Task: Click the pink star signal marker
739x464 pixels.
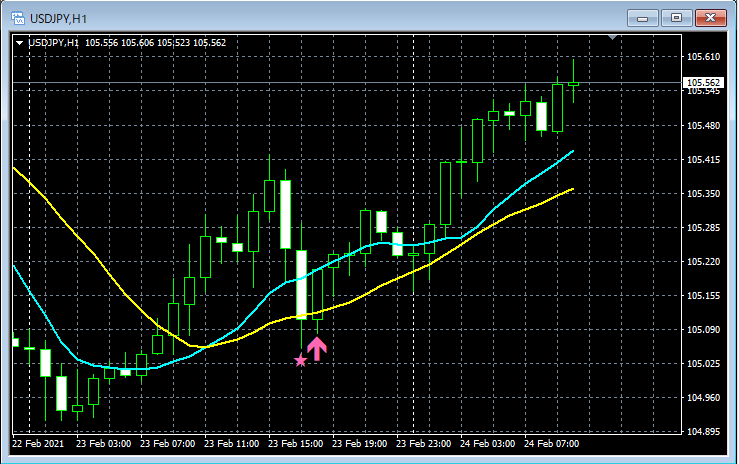Action: (301, 360)
